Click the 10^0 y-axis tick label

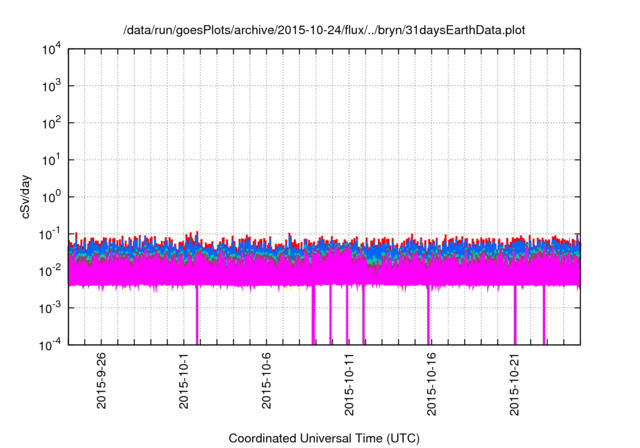pos(52,197)
